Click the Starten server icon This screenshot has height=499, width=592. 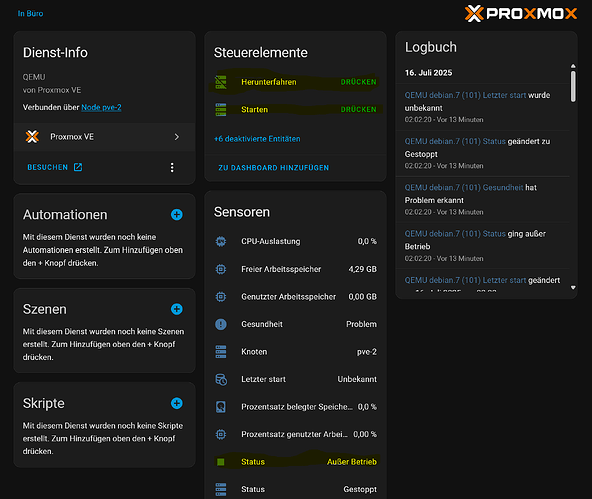(x=221, y=109)
